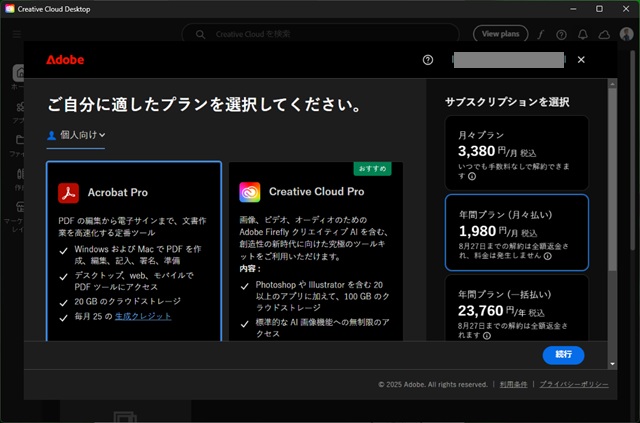Open help question-mark icon in Adobe dialog
The width and height of the screenshot is (640, 423).
pos(428,60)
